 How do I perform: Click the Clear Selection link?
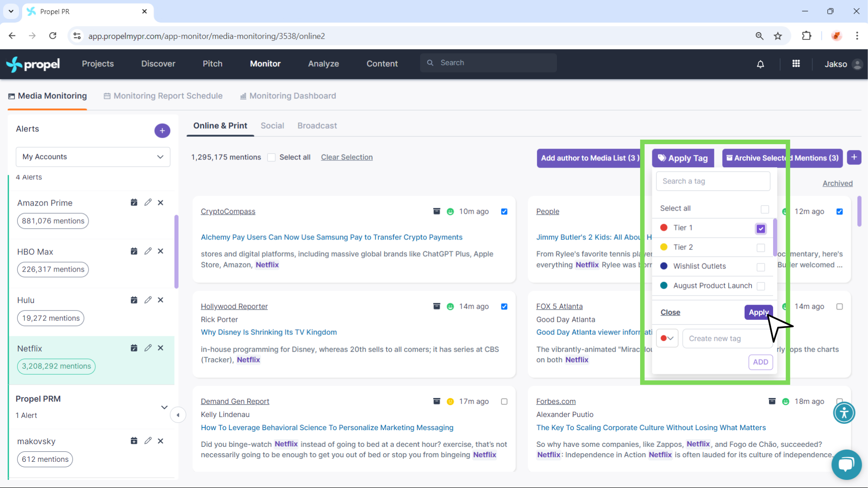point(347,157)
